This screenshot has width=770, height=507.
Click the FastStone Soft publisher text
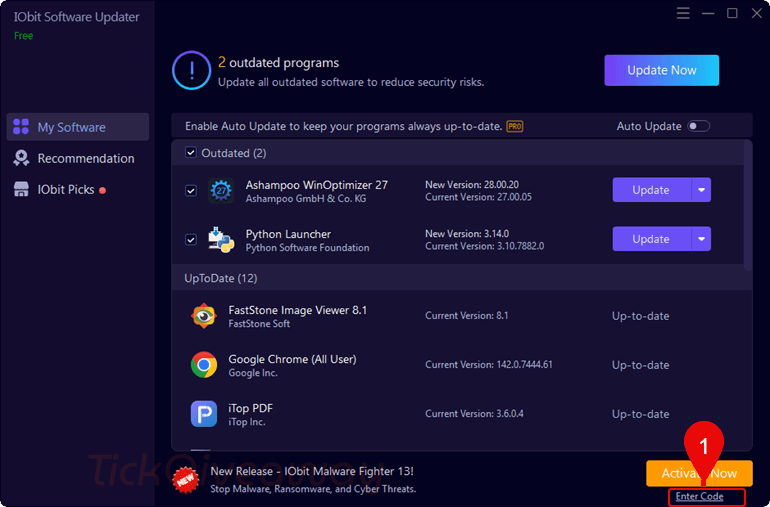click(259, 324)
